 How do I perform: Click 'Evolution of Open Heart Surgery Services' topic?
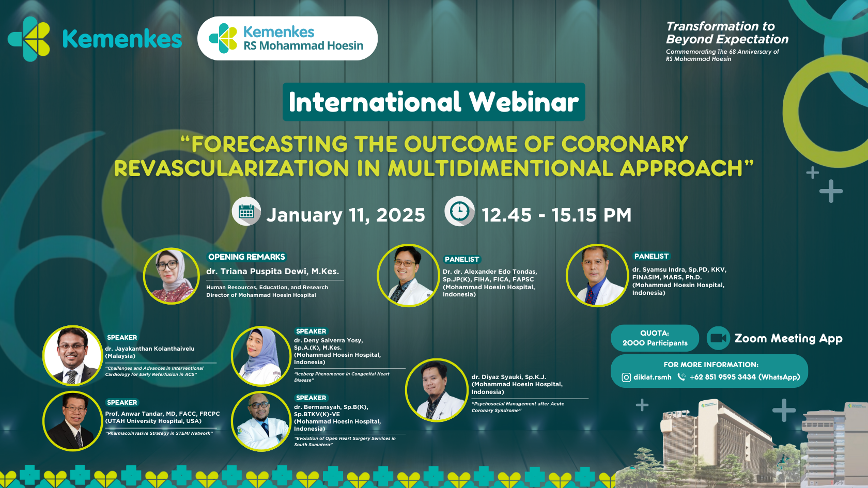[x=345, y=442]
